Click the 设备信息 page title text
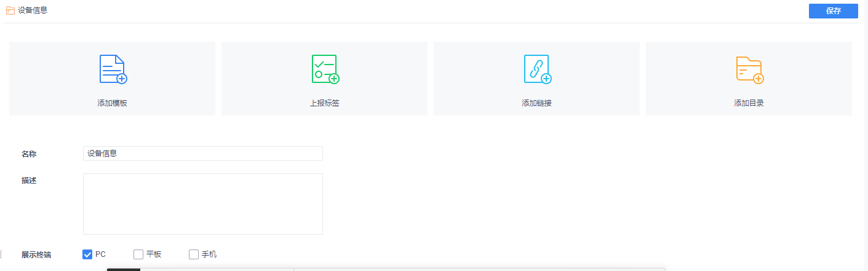This screenshot has width=868, height=271. click(x=33, y=10)
